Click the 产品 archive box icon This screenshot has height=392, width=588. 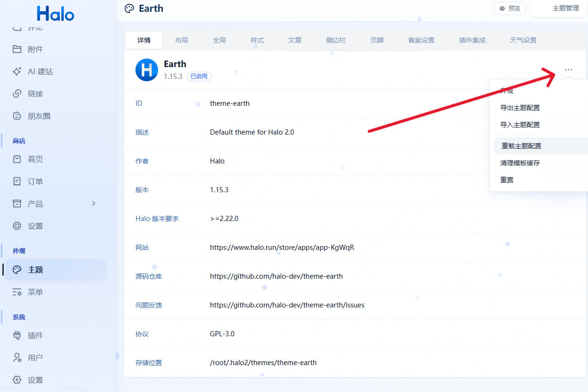[x=17, y=204]
